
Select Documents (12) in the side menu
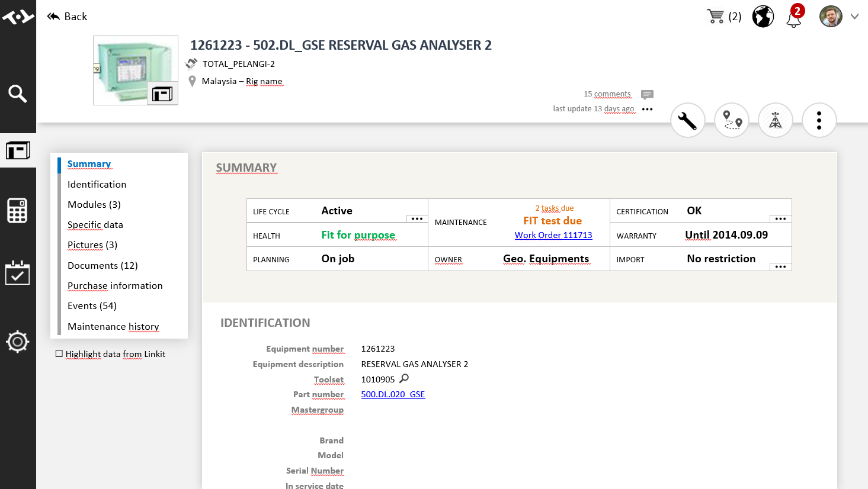click(x=103, y=265)
